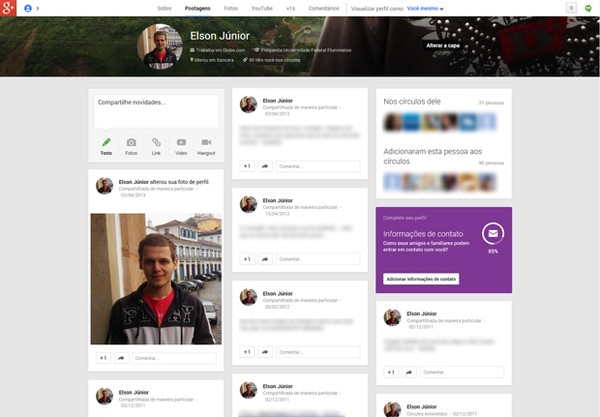Open 'Adicionaram esta pessoa aos círculos' heading
This screenshot has width=600, height=417.
432,156
